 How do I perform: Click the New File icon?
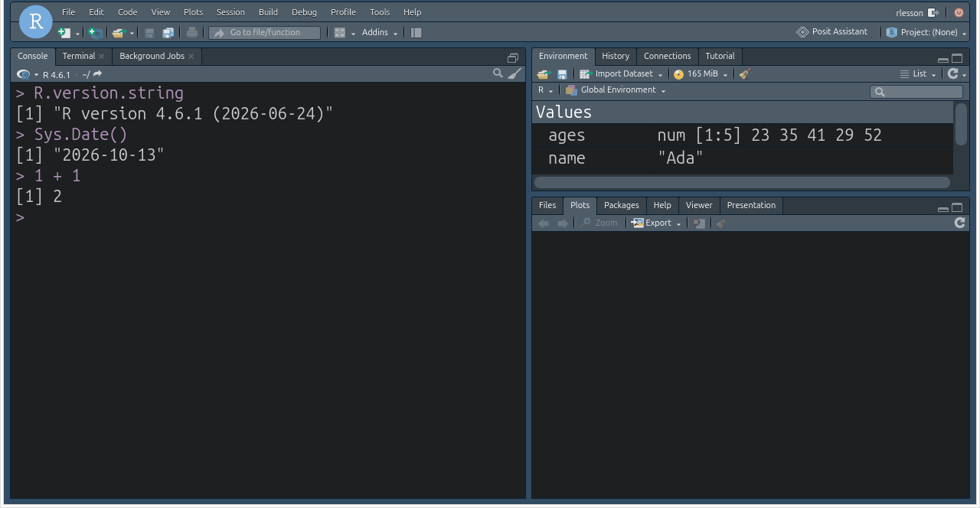click(x=64, y=33)
